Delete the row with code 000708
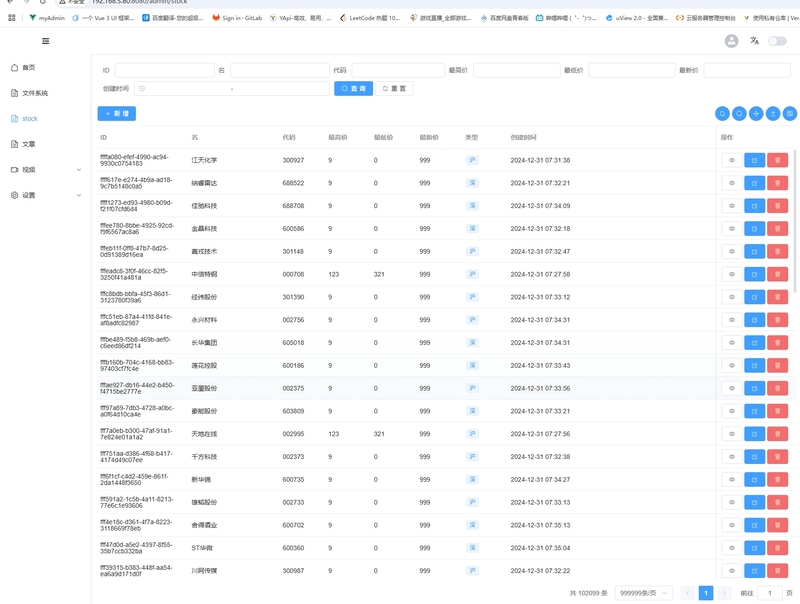The image size is (800, 604). pos(778,274)
